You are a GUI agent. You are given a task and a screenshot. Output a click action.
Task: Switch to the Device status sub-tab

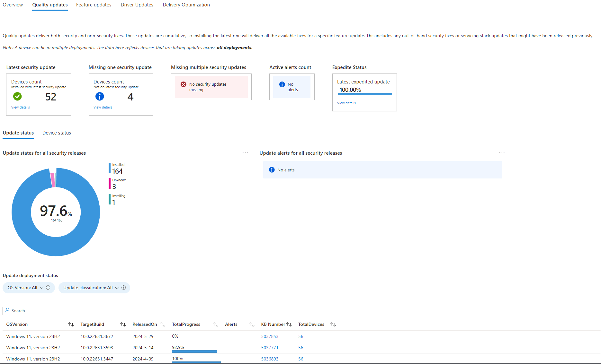(x=57, y=133)
